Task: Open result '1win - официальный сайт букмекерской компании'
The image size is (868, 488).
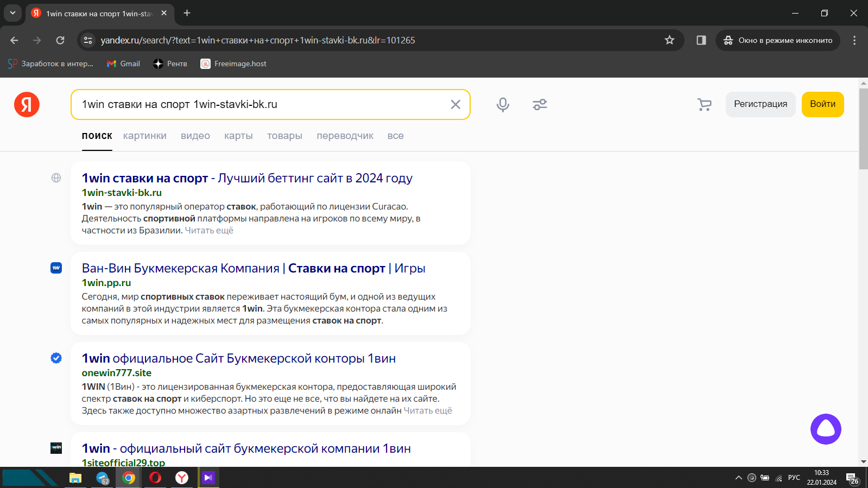Action: tap(246, 448)
